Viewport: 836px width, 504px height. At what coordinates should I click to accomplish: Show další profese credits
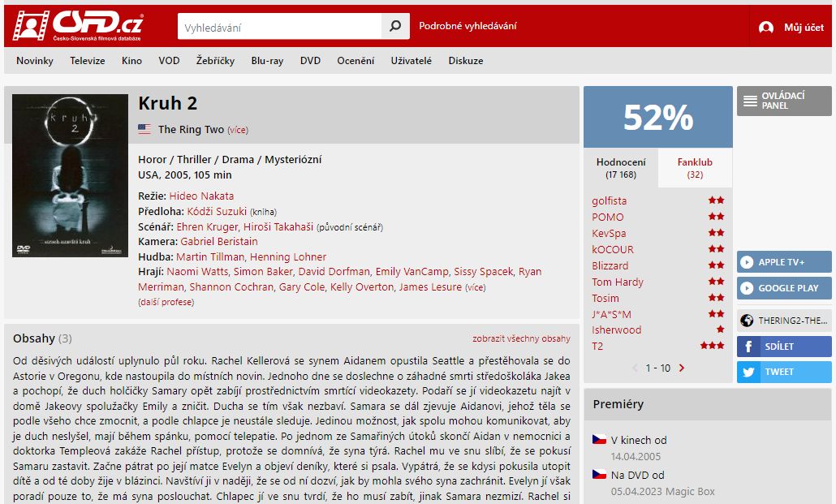pyautogui.click(x=166, y=302)
